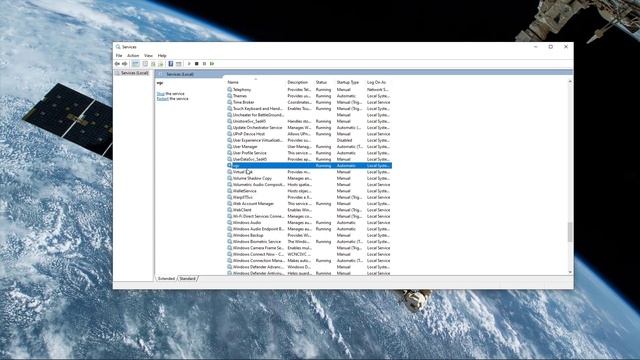Click the Start Service play icon
This screenshot has width=640, height=360.
(189, 64)
